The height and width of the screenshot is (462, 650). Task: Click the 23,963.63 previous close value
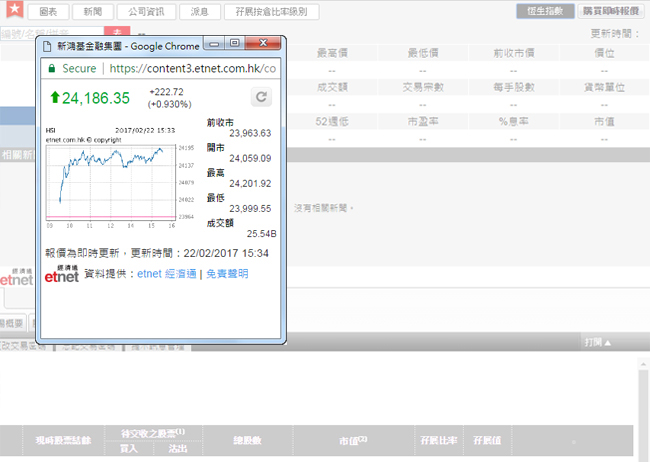click(x=250, y=133)
